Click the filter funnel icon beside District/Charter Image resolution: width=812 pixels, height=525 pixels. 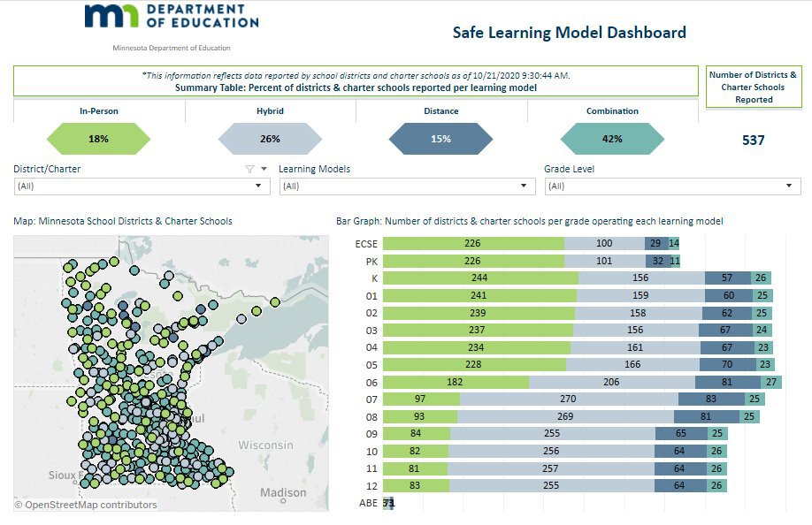(x=249, y=169)
